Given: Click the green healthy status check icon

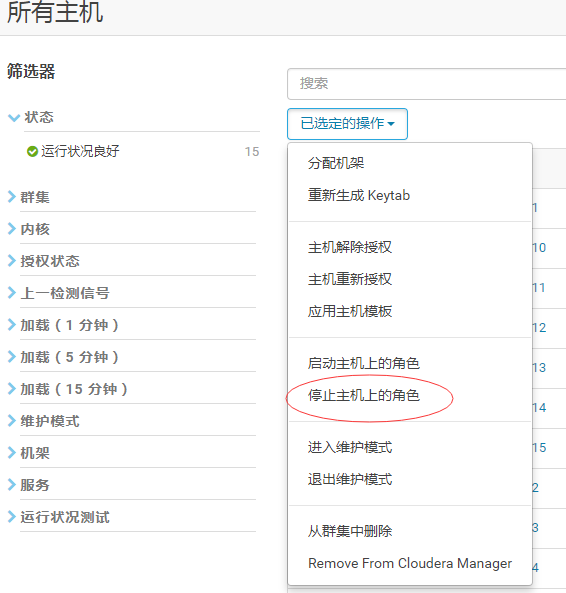Looking at the screenshot, I should click(x=32, y=151).
